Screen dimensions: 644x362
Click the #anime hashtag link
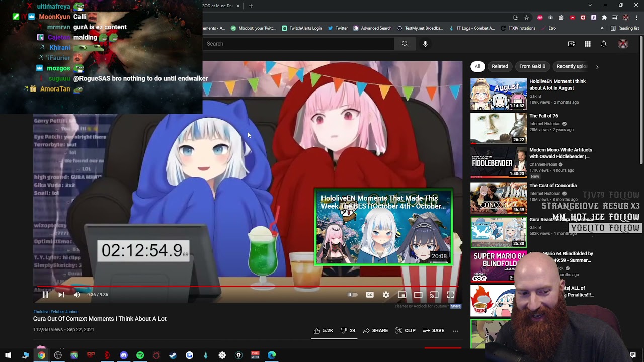[72, 312]
